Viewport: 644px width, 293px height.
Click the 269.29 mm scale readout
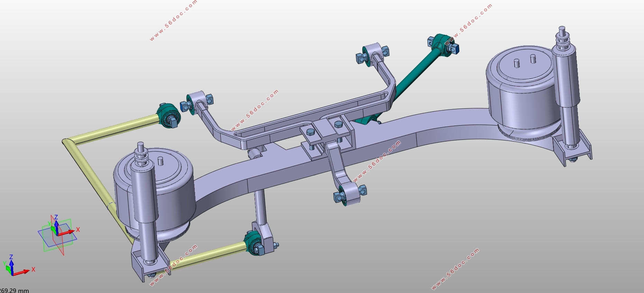click(x=14, y=290)
